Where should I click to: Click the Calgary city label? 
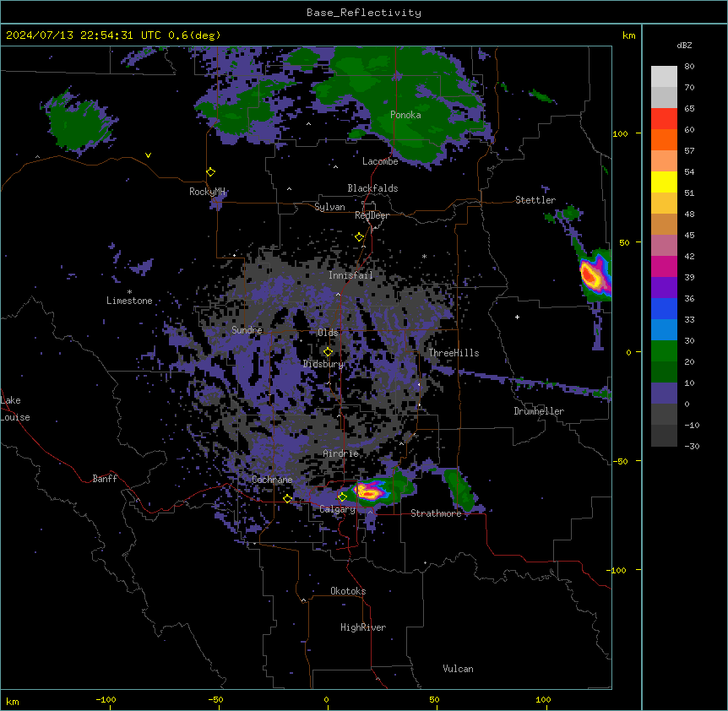click(338, 509)
